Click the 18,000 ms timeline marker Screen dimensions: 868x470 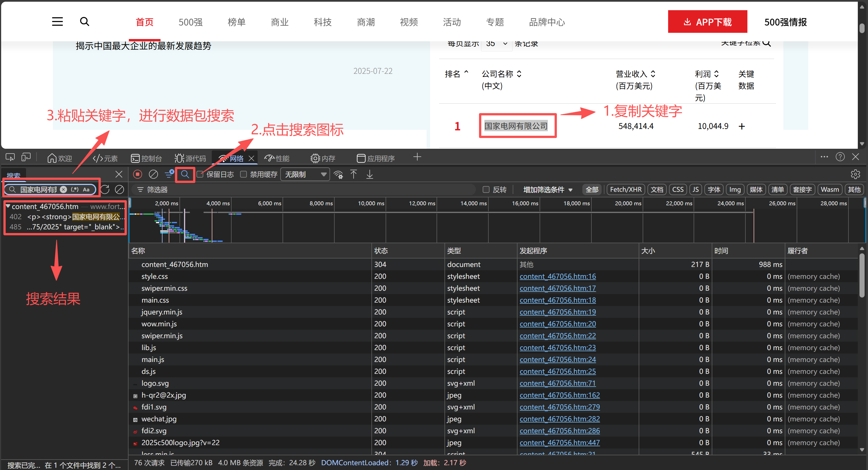576,203
